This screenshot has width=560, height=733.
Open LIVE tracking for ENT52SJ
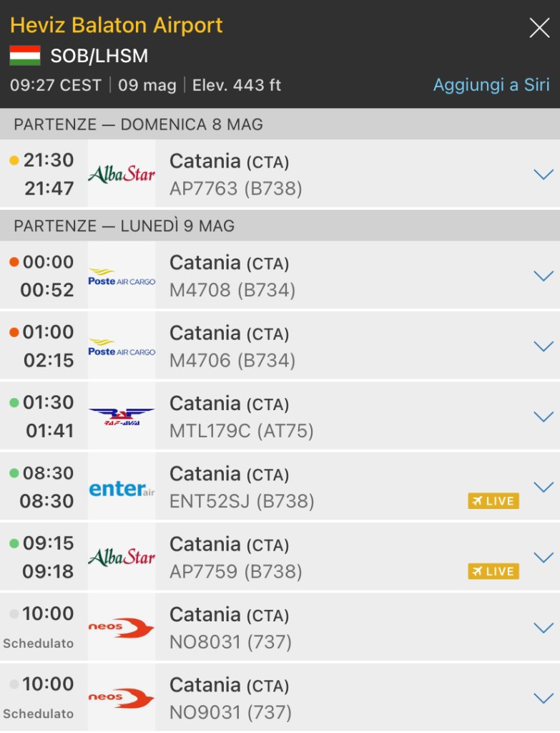point(493,501)
